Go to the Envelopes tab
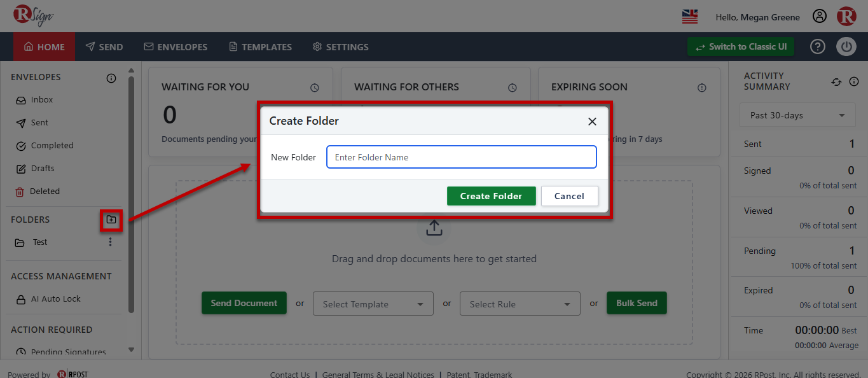Viewport: 868px width, 378px height. pos(176,47)
